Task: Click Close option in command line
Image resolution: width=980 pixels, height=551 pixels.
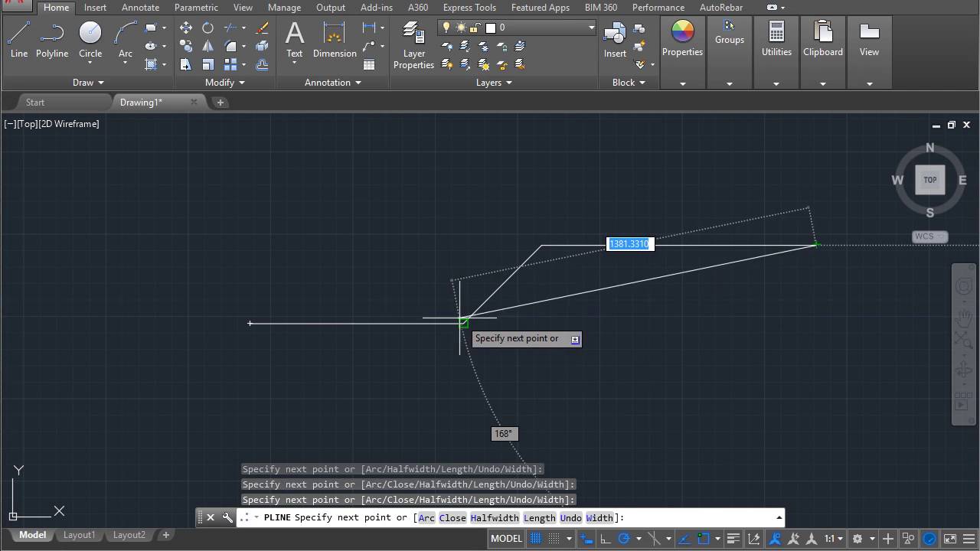Action: coord(452,518)
